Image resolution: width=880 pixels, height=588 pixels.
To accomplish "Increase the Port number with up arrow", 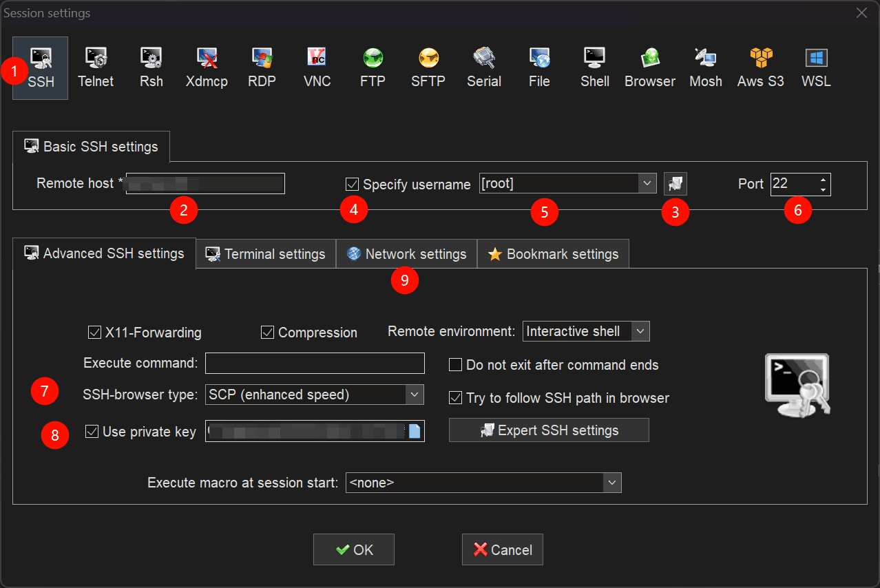I will click(x=823, y=180).
